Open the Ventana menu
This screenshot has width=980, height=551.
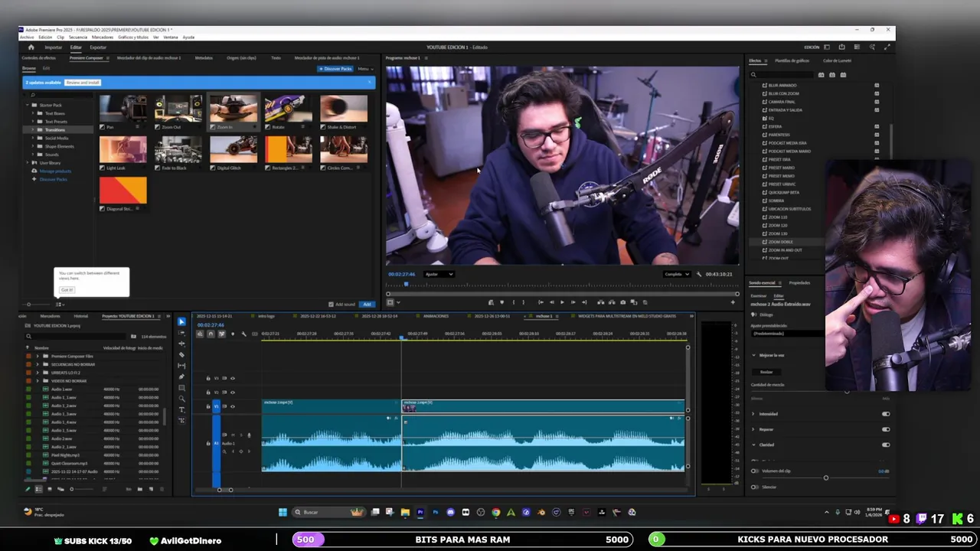pyautogui.click(x=170, y=37)
